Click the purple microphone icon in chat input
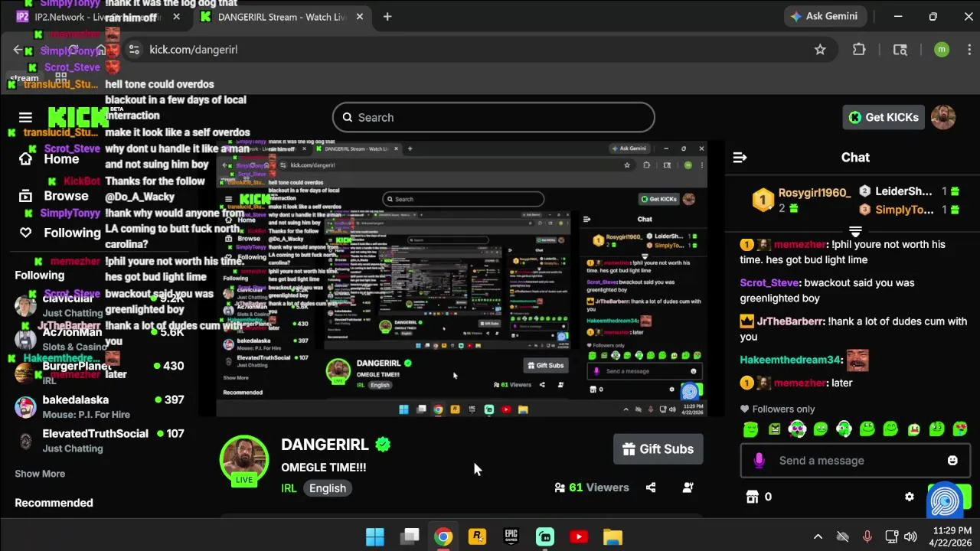This screenshot has width=980, height=551. point(759,461)
